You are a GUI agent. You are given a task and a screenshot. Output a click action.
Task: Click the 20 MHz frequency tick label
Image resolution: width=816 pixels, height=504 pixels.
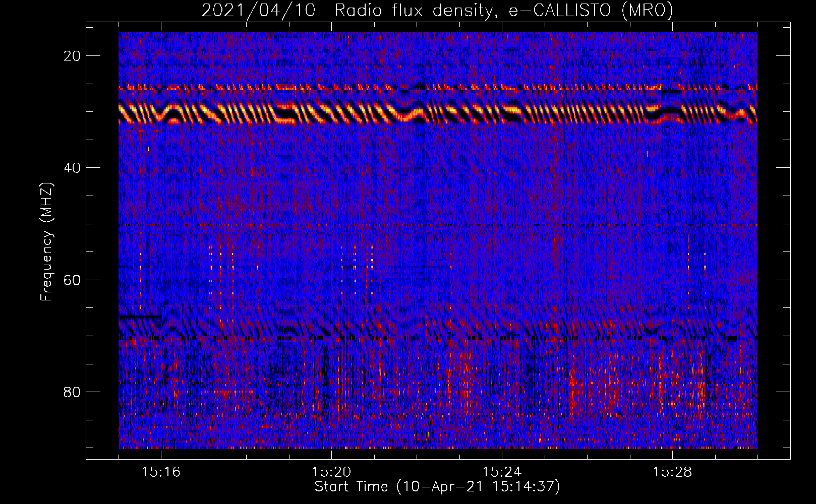coord(73,56)
